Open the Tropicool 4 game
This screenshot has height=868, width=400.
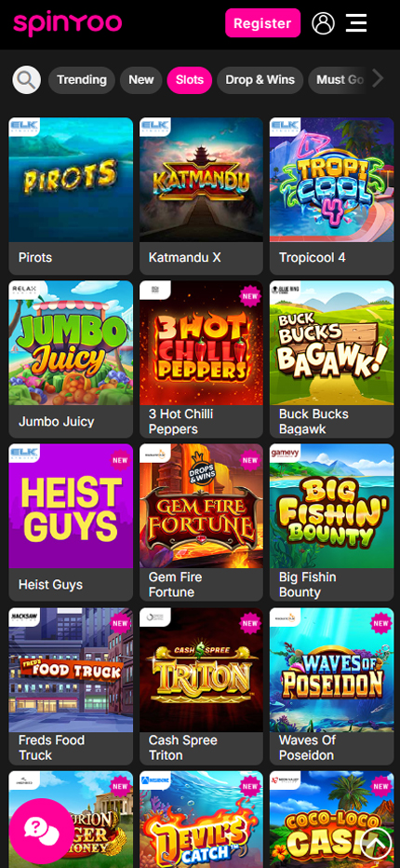(x=331, y=196)
